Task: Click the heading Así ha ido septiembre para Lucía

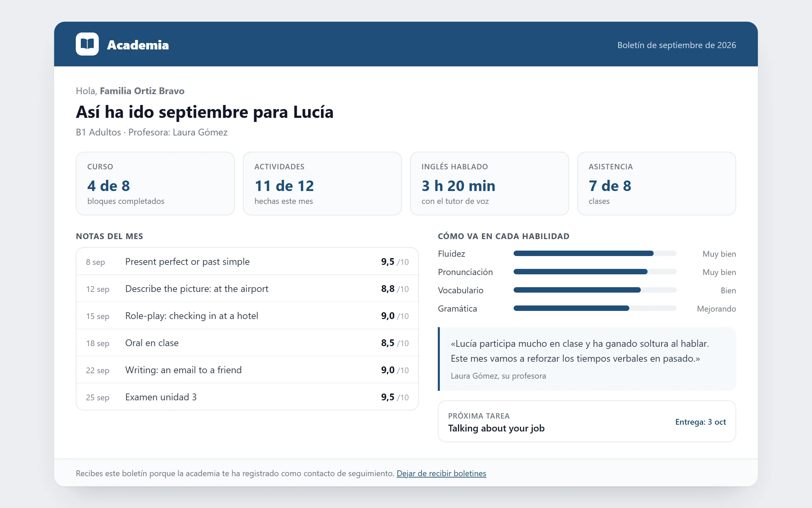Action: click(x=205, y=112)
